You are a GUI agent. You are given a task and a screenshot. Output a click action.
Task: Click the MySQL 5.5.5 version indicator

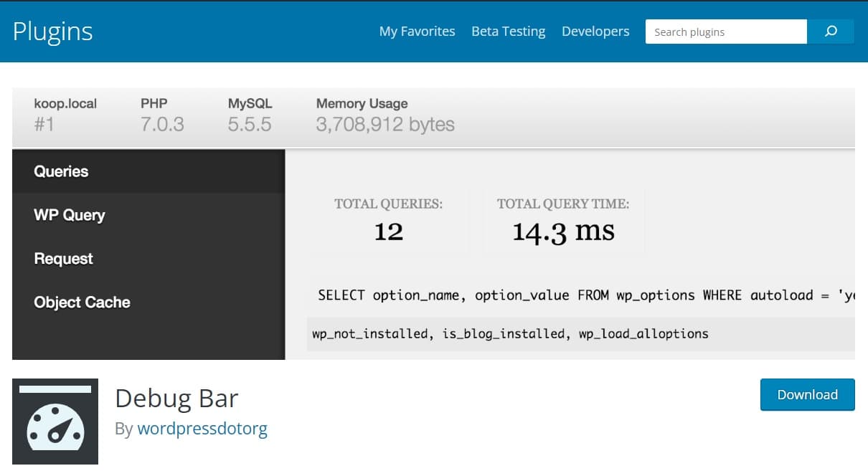tap(250, 115)
